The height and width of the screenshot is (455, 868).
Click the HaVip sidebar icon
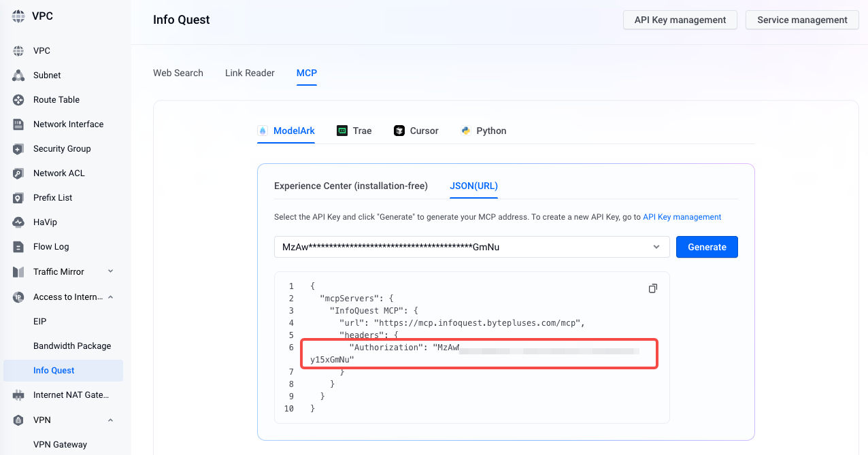(x=18, y=222)
